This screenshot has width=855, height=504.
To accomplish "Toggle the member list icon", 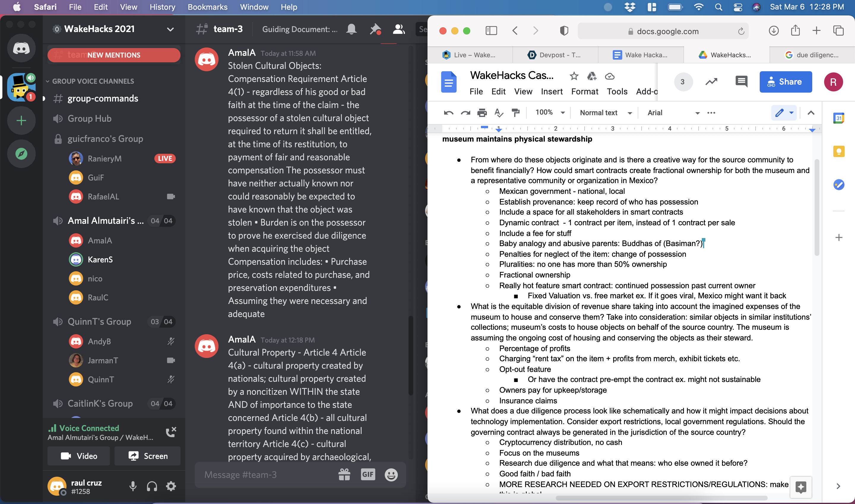I will coord(399,30).
